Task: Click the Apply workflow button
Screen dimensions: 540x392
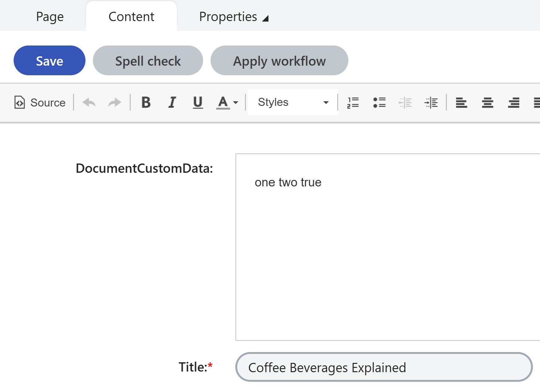Action: point(279,61)
